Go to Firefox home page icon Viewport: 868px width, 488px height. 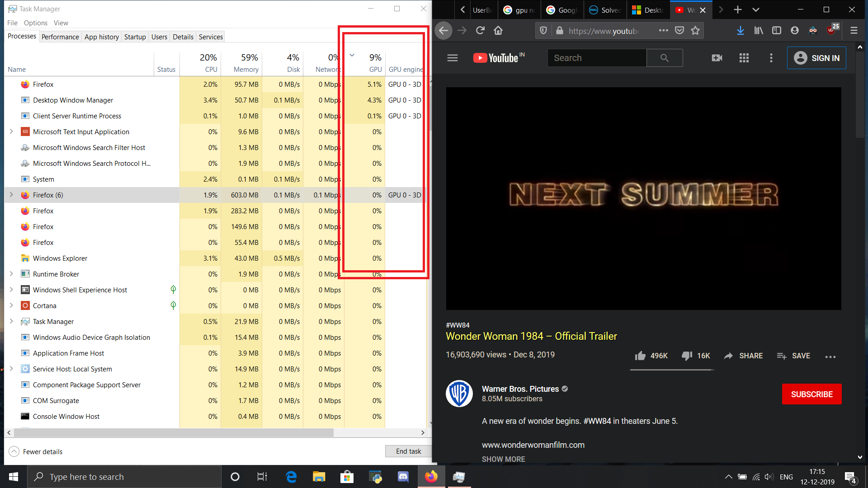[x=498, y=31]
